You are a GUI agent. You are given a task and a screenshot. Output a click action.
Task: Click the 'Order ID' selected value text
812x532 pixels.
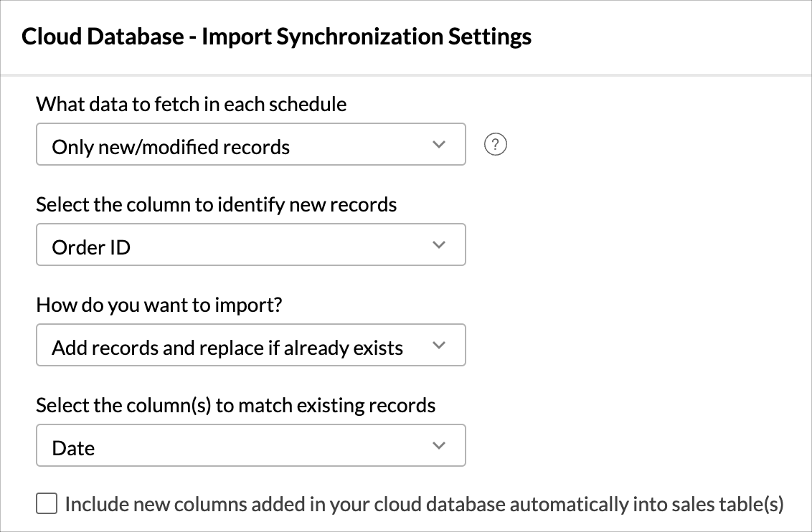[91, 248]
